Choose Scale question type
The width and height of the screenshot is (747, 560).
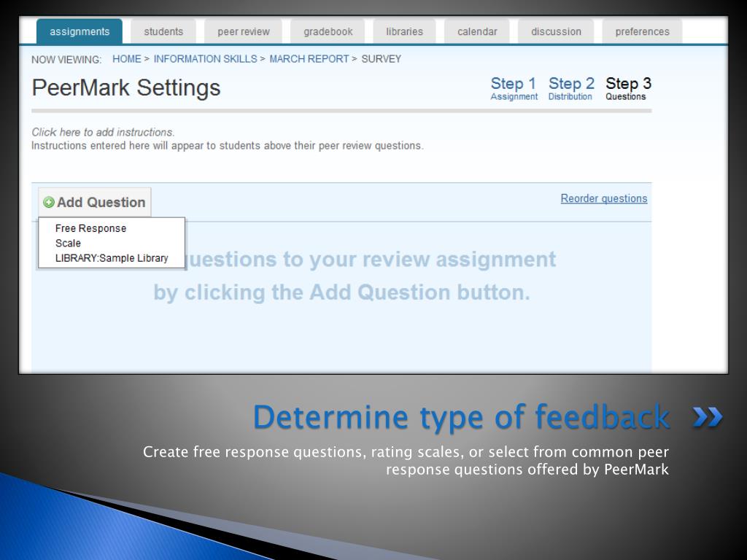(68, 244)
